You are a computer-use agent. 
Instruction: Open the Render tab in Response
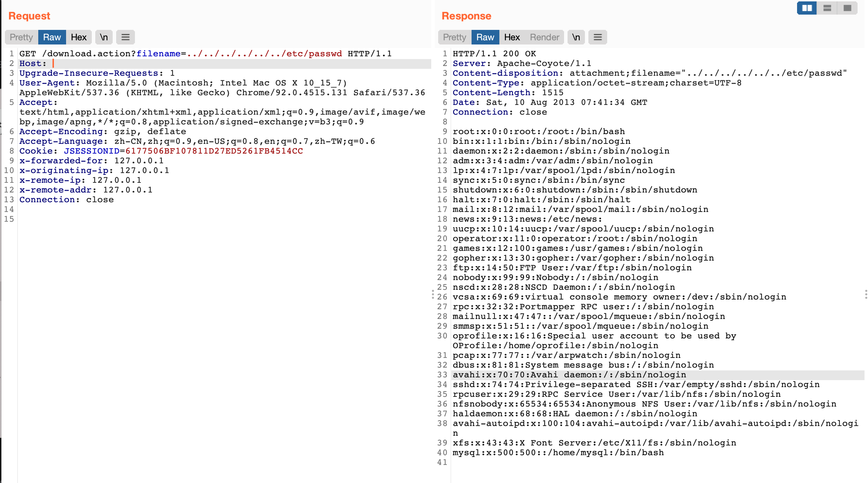click(x=544, y=37)
